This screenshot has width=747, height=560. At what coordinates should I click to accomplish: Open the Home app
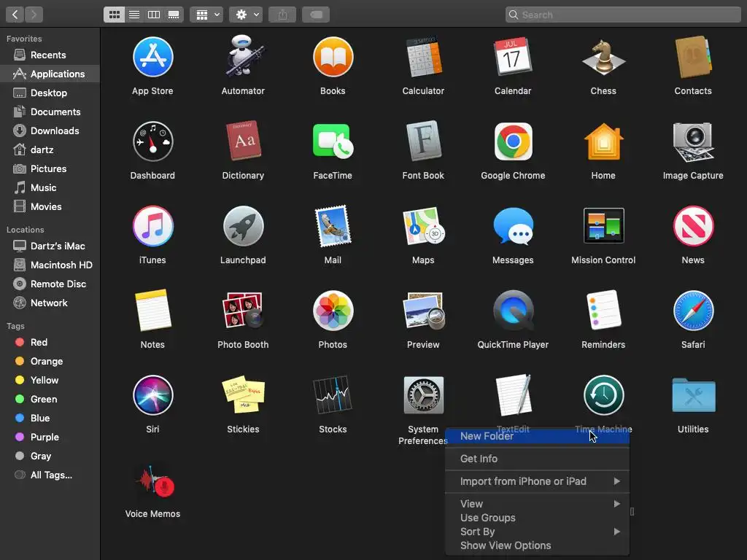[603, 141]
